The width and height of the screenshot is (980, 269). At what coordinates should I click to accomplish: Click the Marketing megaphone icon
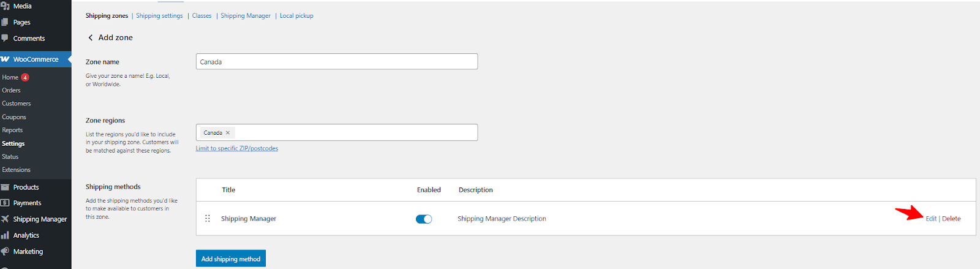(x=5, y=251)
